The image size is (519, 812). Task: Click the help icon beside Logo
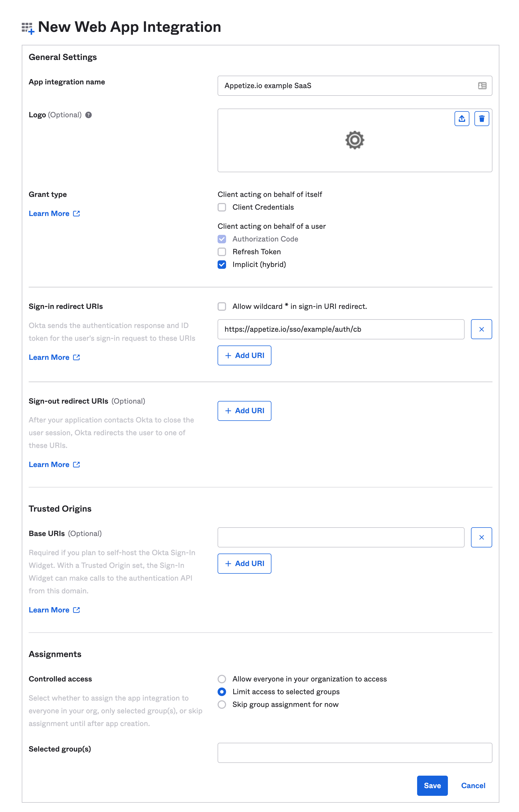88,115
